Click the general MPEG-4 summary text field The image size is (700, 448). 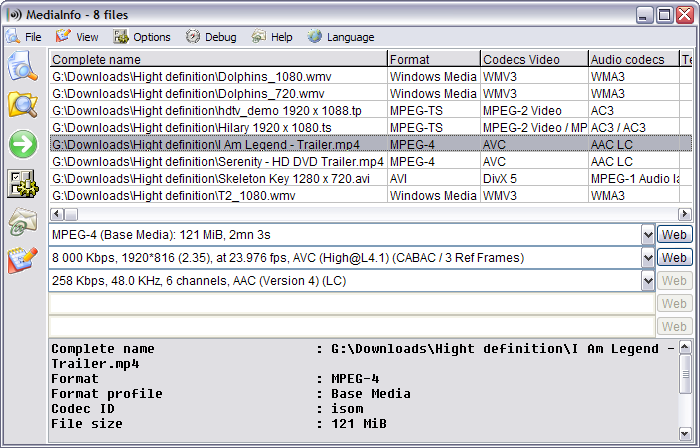click(x=346, y=235)
